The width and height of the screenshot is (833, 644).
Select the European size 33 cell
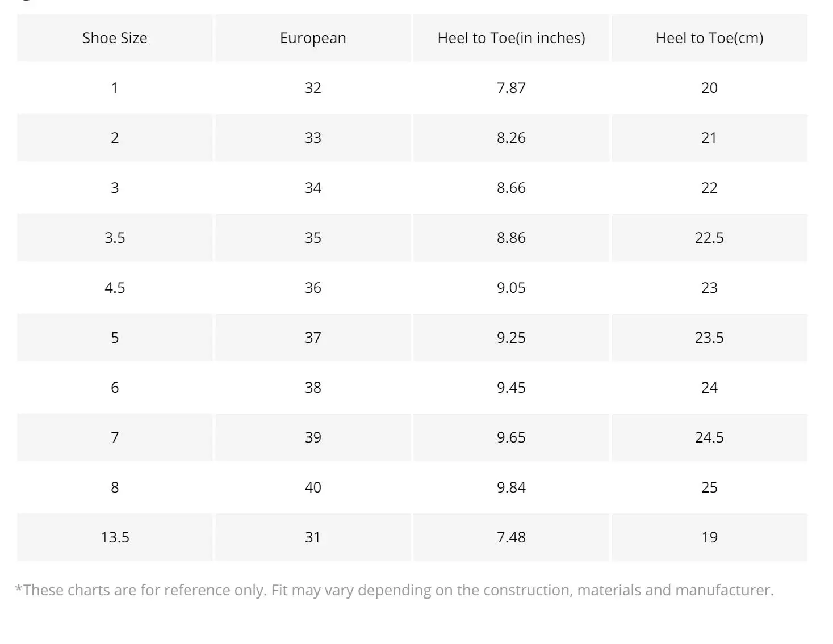point(313,138)
